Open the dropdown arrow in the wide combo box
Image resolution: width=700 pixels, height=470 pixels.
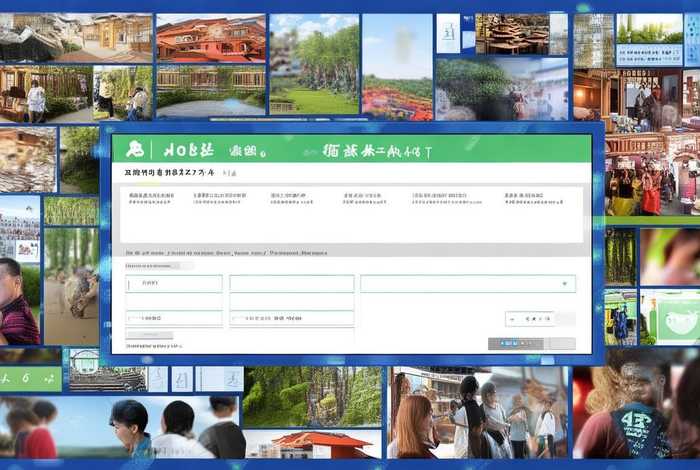[x=564, y=283]
